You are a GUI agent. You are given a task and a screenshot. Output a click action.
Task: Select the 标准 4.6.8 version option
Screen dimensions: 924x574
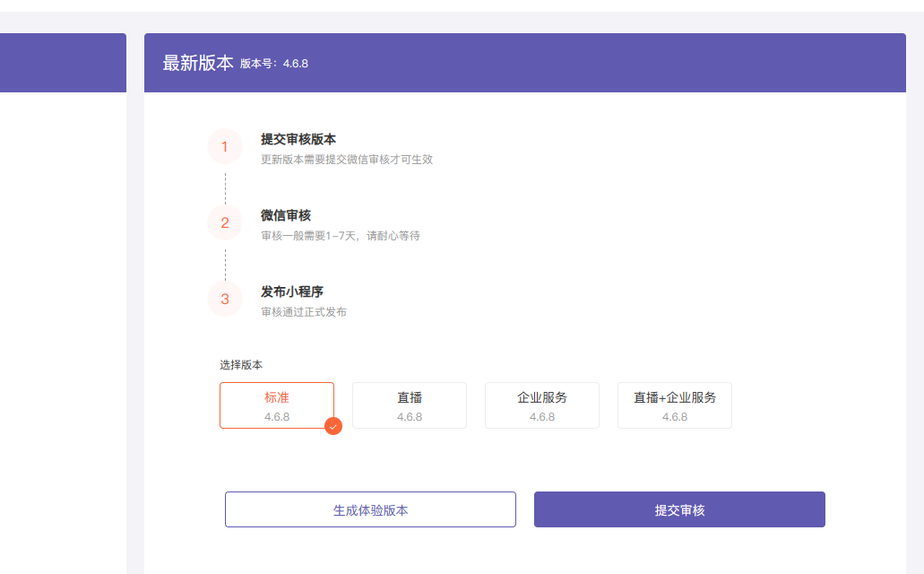[277, 405]
